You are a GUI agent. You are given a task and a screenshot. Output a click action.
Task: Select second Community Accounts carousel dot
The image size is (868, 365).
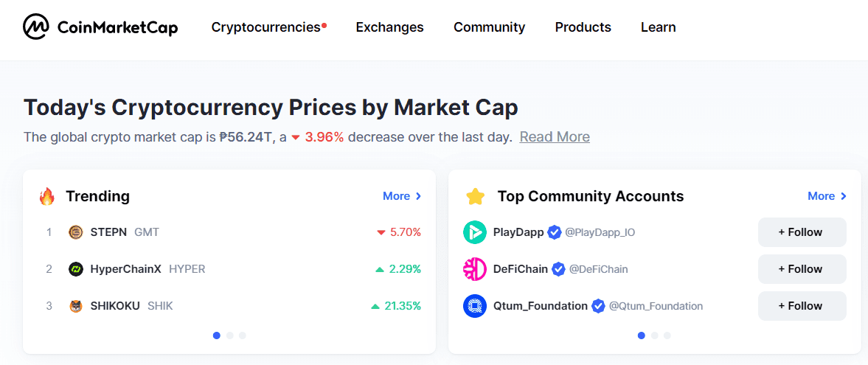coord(655,336)
